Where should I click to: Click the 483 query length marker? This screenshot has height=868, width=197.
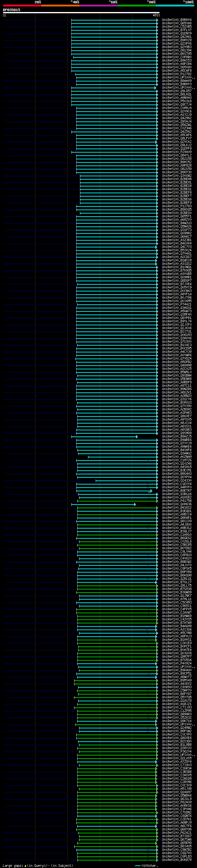(x=155, y=15)
